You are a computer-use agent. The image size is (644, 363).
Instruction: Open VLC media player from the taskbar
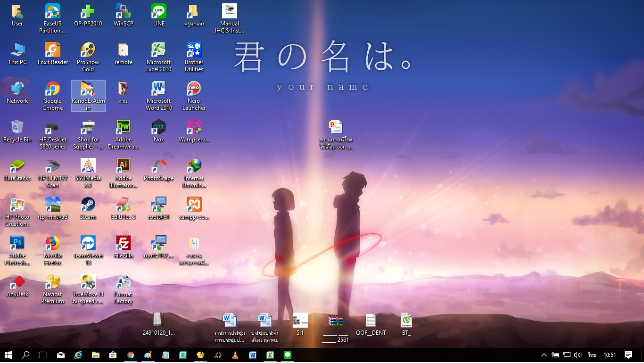pyautogui.click(x=235, y=355)
